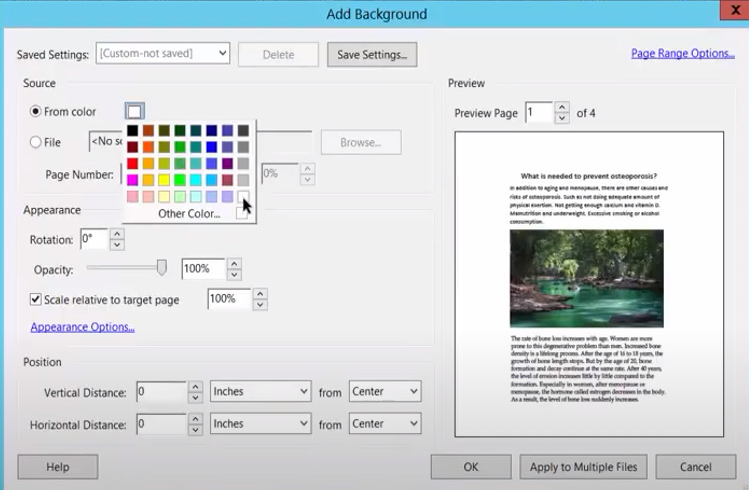Decrease the scale percentage arrow
Screen dimensions: 749x490
(260, 305)
